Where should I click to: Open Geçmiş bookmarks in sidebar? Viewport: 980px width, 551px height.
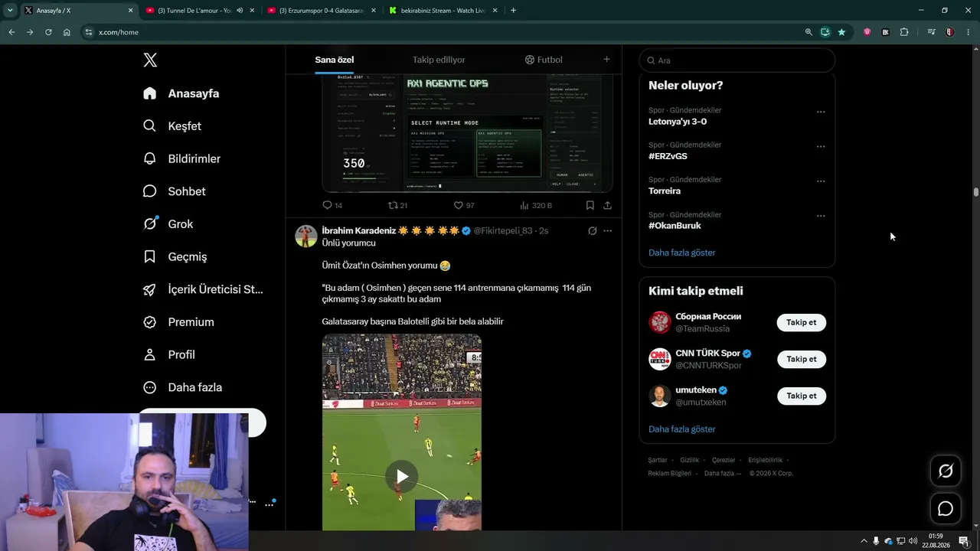point(175,257)
